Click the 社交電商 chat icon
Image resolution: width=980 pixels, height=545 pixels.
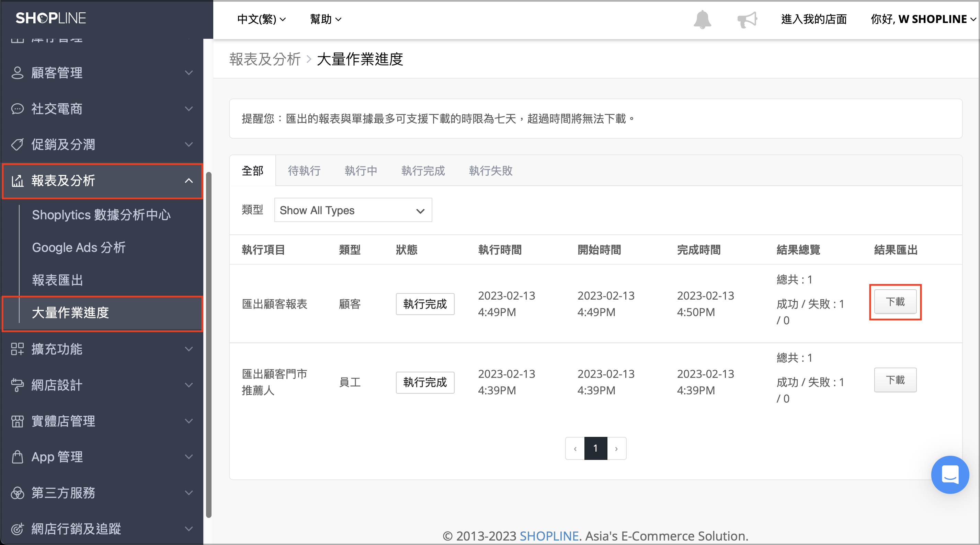tap(17, 109)
